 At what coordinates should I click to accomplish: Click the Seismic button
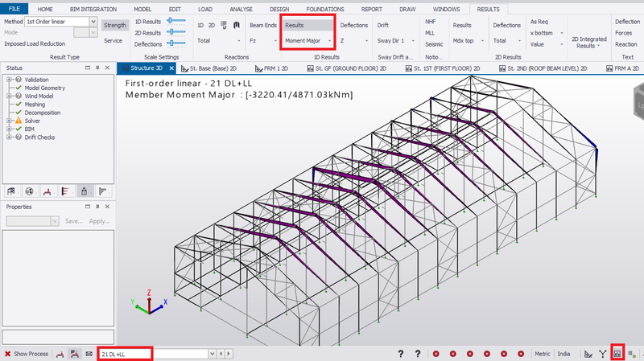(434, 44)
